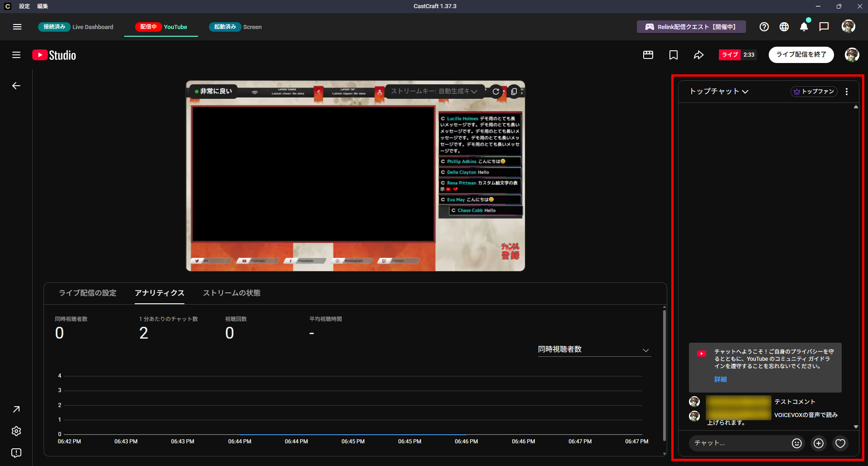Expand the ストリームキー dropdown

point(434,91)
